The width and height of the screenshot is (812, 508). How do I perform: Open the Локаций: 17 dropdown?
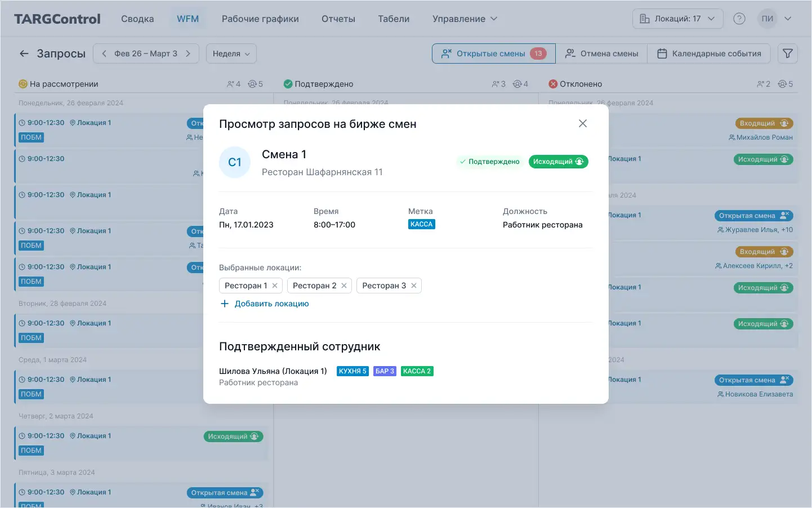[x=678, y=19]
